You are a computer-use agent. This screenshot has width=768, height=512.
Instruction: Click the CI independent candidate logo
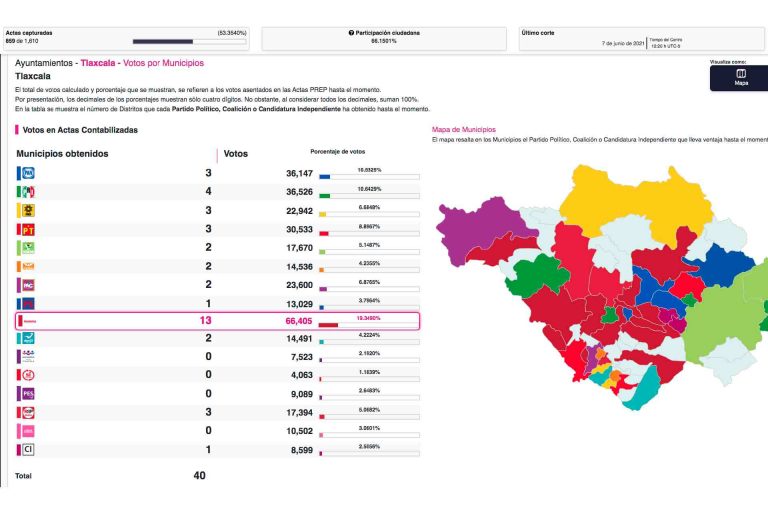(28, 449)
